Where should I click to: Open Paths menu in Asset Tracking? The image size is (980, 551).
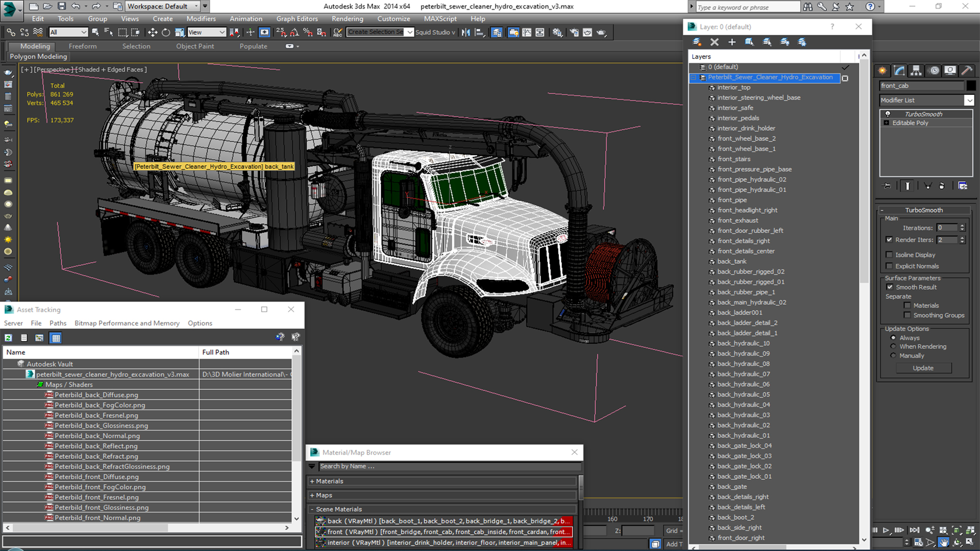tap(58, 323)
